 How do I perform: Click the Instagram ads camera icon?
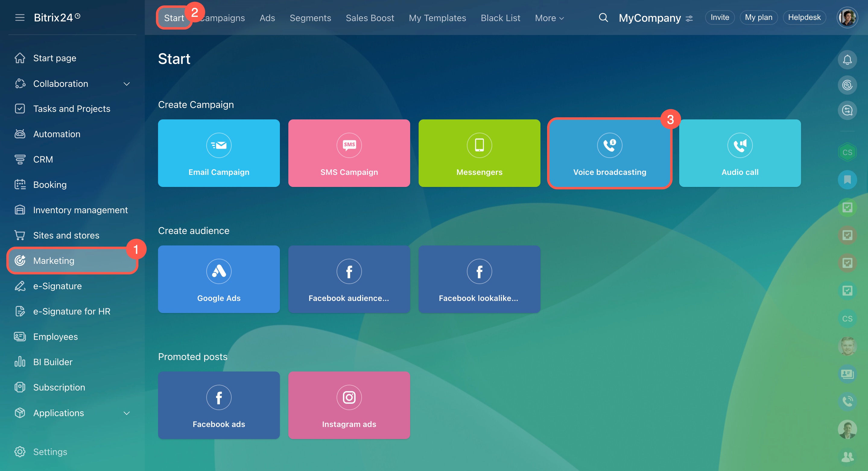pyautogui.click(x=349, y=397)
